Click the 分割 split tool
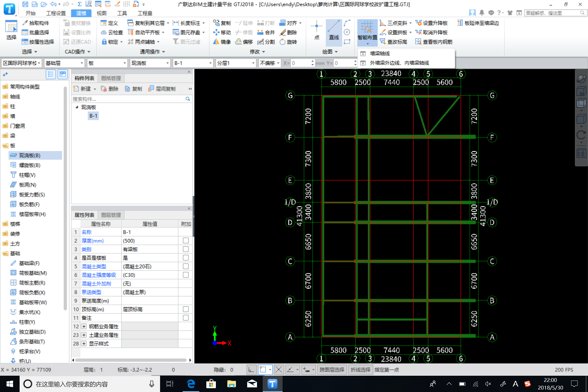This screenshot has width=588, height=392. (x=266, y=42)
